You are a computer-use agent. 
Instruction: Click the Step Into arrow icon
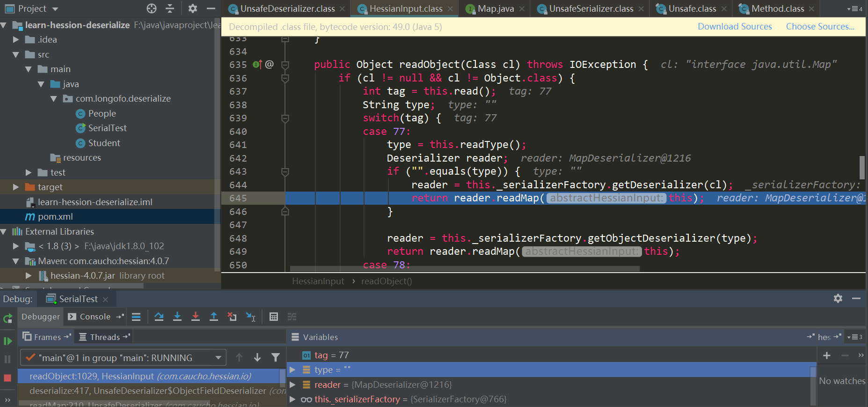coord(177,317)
